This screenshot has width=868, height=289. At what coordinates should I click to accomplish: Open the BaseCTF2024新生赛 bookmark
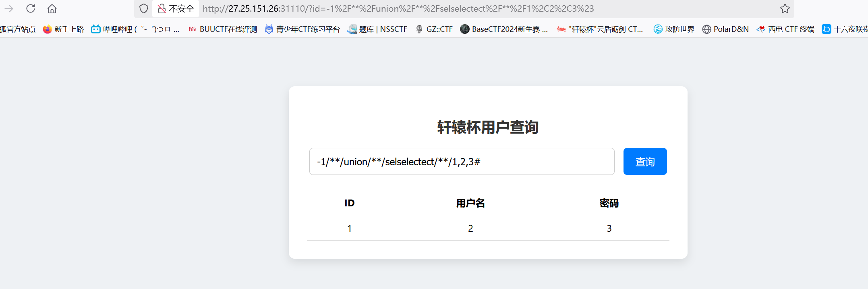(x=504, y=29)
